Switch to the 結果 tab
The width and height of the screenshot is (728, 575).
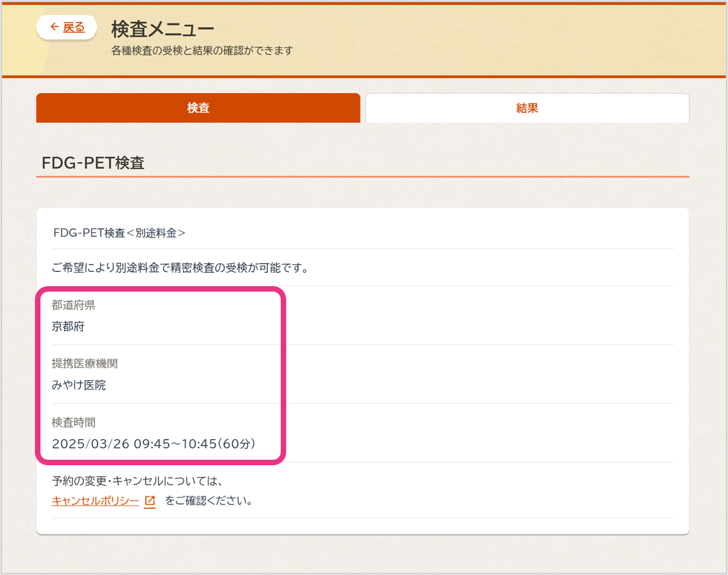click(x=527, y=108)
